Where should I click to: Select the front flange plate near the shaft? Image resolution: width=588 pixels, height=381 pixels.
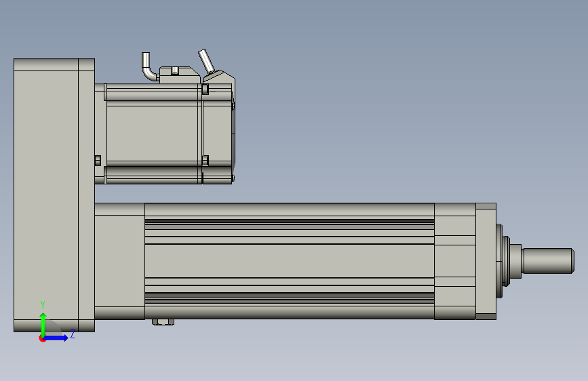click(486, 262)
